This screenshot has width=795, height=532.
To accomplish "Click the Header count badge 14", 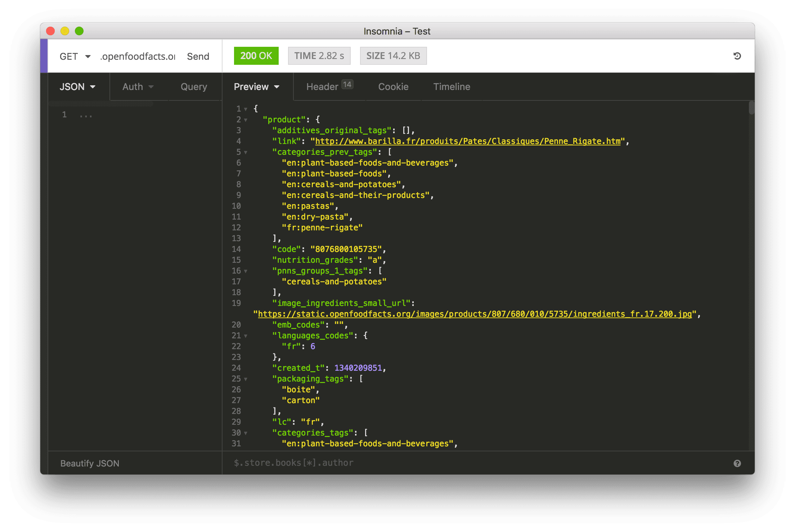I will [347, 85].
